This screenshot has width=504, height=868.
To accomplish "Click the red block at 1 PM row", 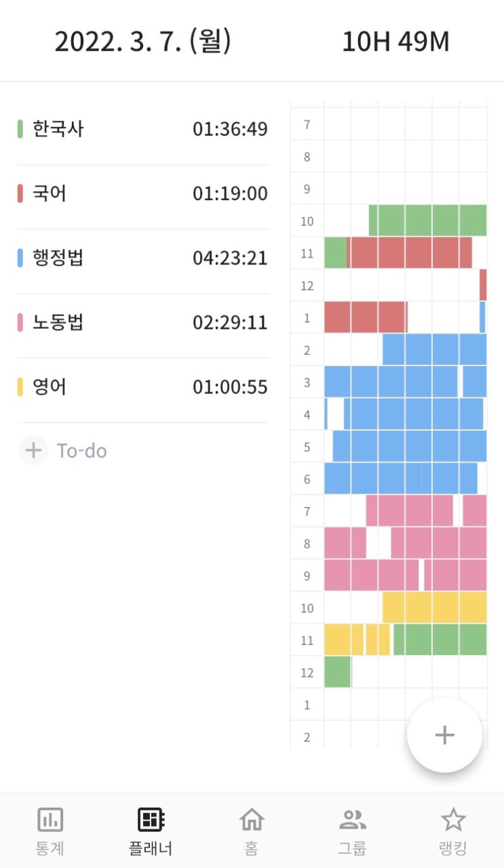I will (366, 317).
